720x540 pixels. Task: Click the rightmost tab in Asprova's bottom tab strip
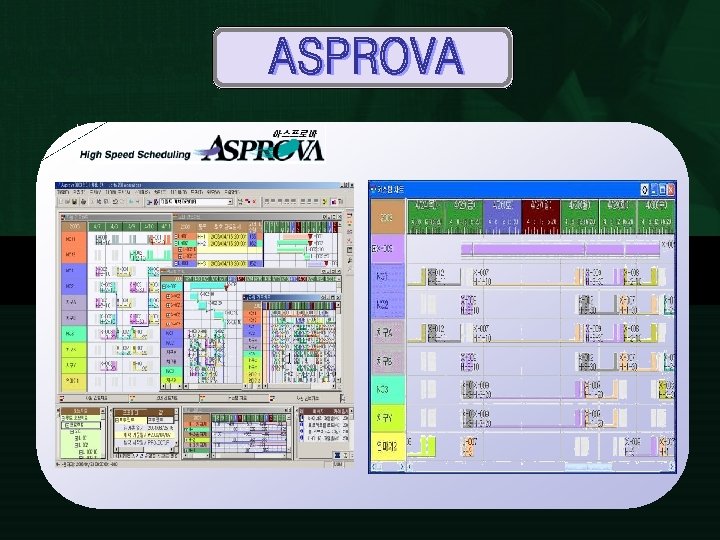click(305, 398)
